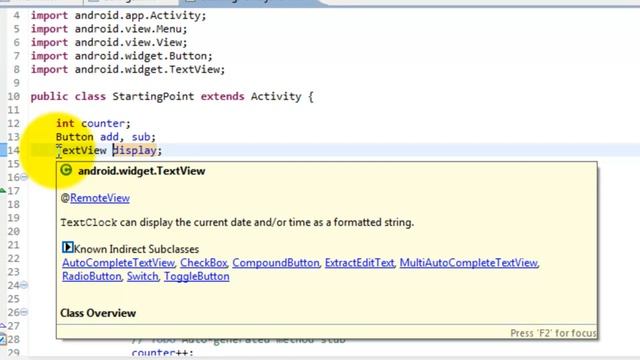640x360 pixels.
Task: Click the green class icon in tooltip
Action: [66, 170]
